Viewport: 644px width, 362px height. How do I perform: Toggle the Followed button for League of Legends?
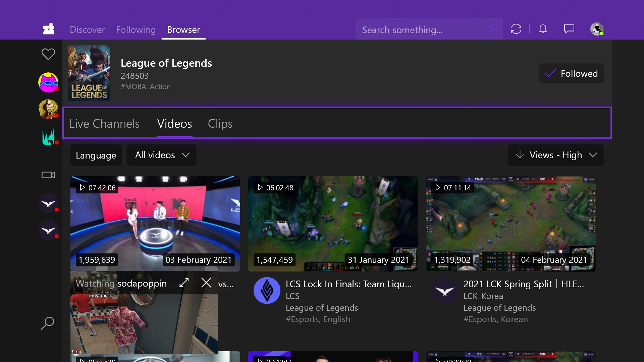(571, 73)
